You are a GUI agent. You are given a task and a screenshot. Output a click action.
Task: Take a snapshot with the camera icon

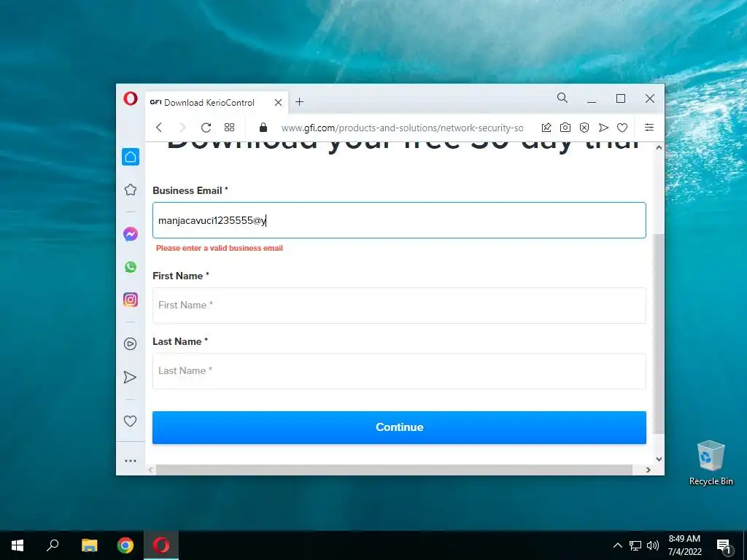[565, 127]
